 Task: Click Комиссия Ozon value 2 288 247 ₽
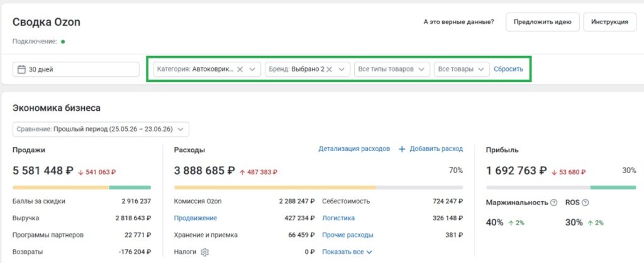(297, 201)
